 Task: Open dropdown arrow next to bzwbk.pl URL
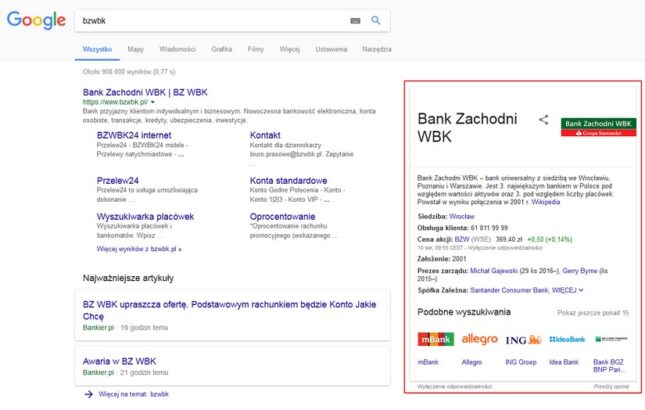point(153,102)
